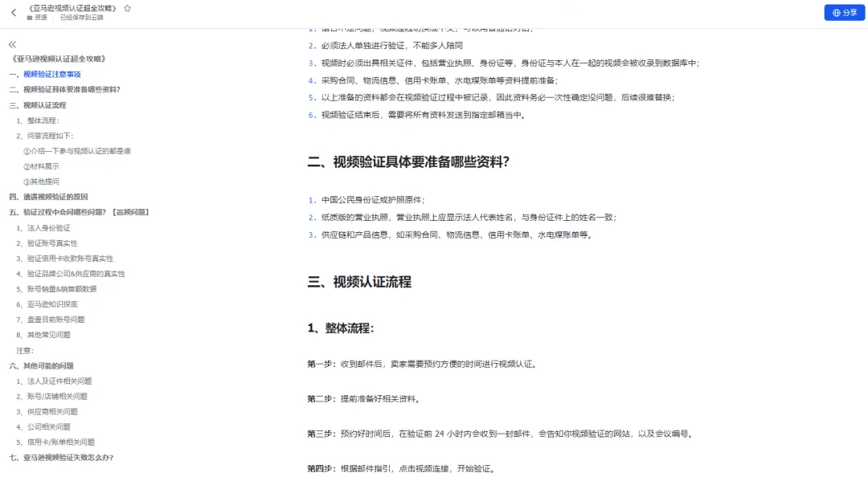Image resolution: width=868 pixels, height=477 pixels.
Task: Click line starting 以上准备的资料都会在视频验证
Action: (x=498, y=97)
